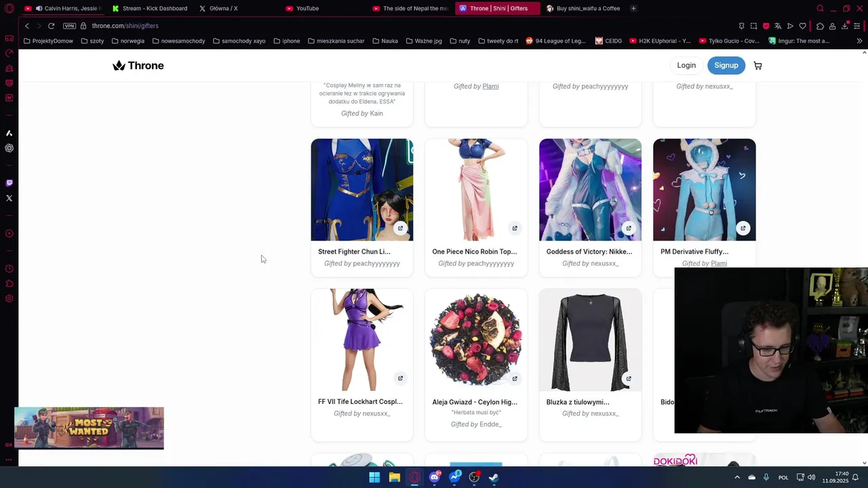Switch to The side of Nepal tab
Image resolution: width=868 pixels, height=488 pixels.
tap(410, 8)
